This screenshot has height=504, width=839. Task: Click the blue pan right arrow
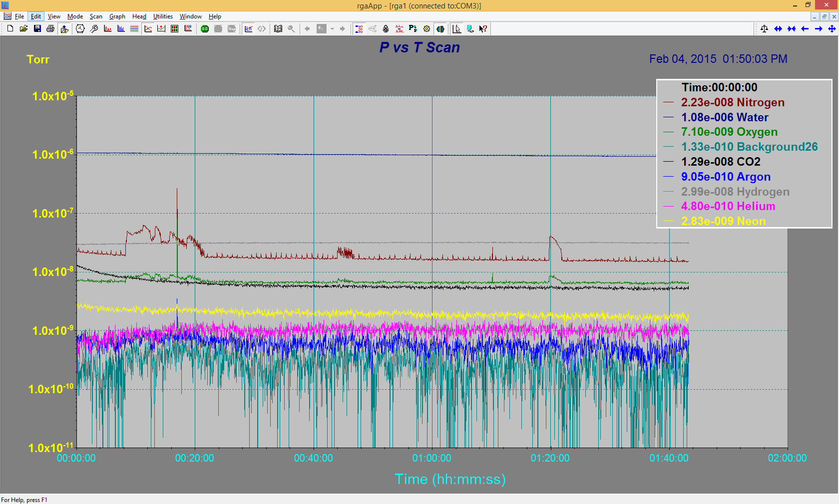click(x=819, y=29)
